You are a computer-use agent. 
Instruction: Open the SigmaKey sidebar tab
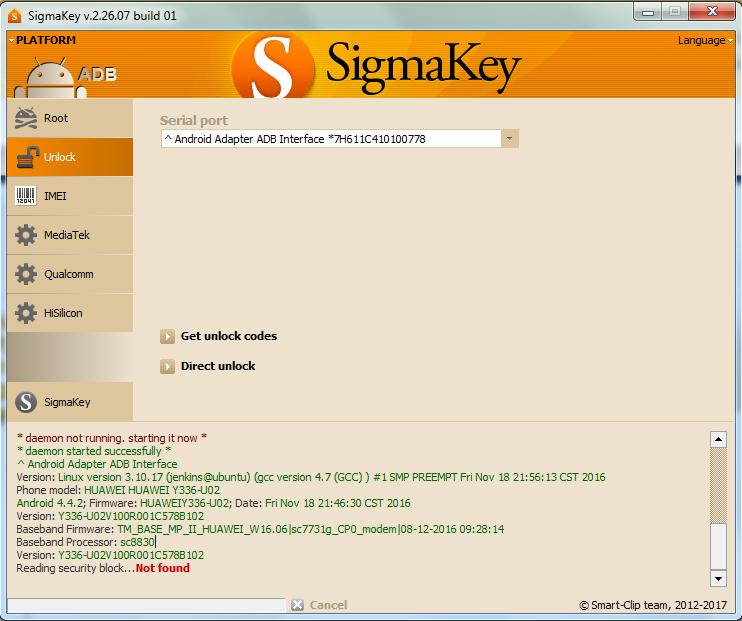pos(70,402)
